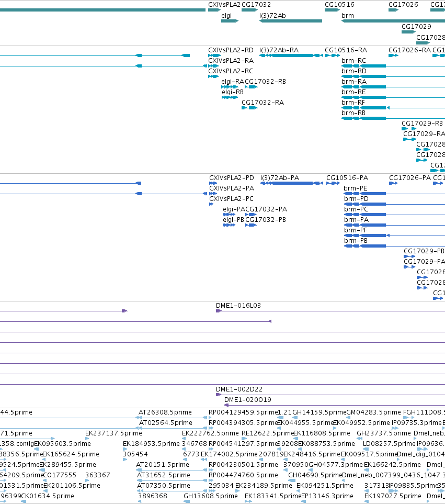Viewport: 445px width, 504px height.
Task: Click transcript elgi-RA
Action: click(x=233, y=82)
